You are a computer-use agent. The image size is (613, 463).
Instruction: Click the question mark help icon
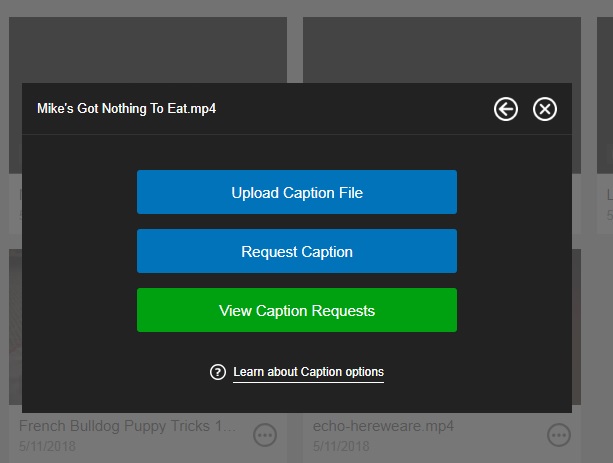[x=218, y=372]
